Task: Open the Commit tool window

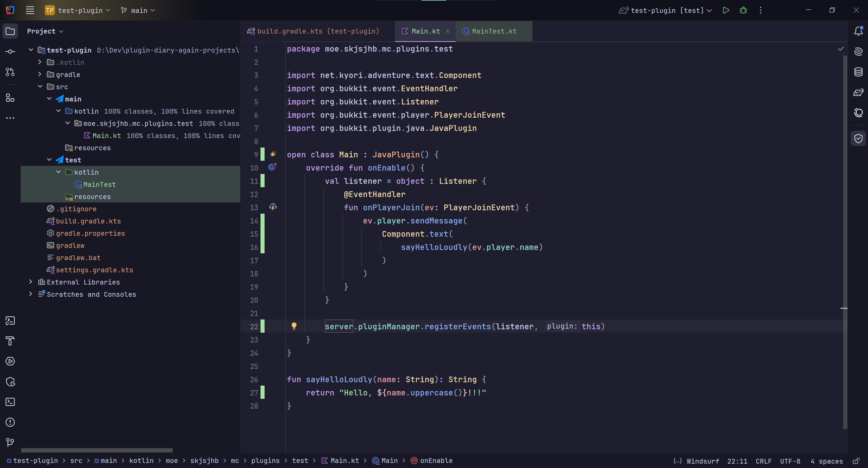Action: pyautogui.click(x=10, y=52)
